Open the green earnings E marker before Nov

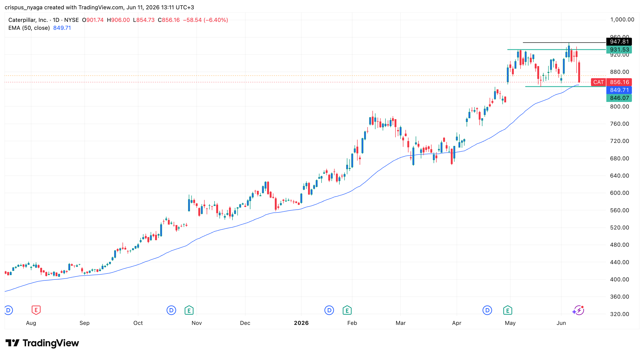(189, 310)
